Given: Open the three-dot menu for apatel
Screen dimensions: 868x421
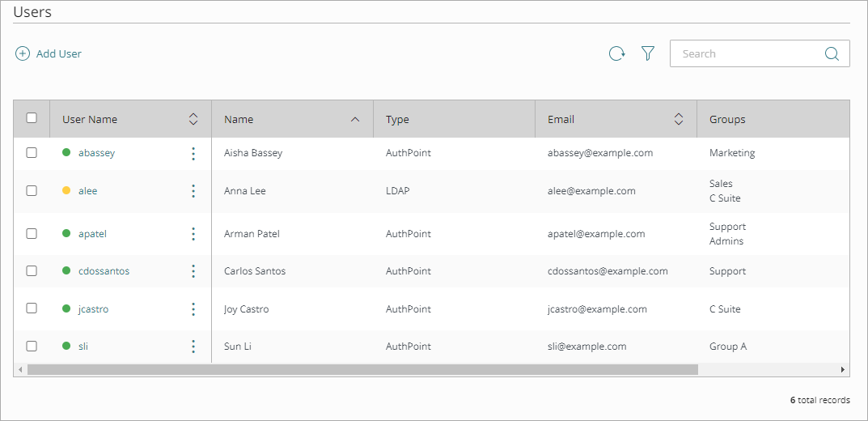Looking at the screenshot, I should (193, 234).
